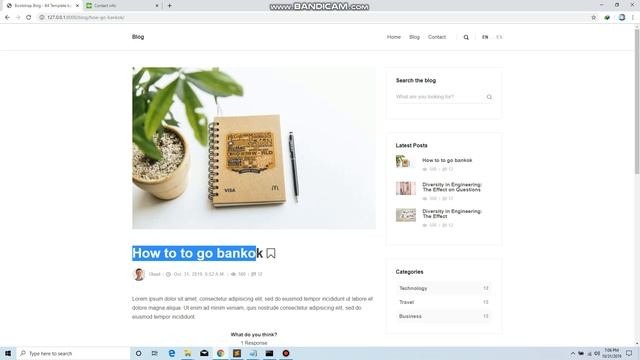This screenshot has height=360, width=640.
Task: Open Task View on the taskbar
Action: pos(155,353)
